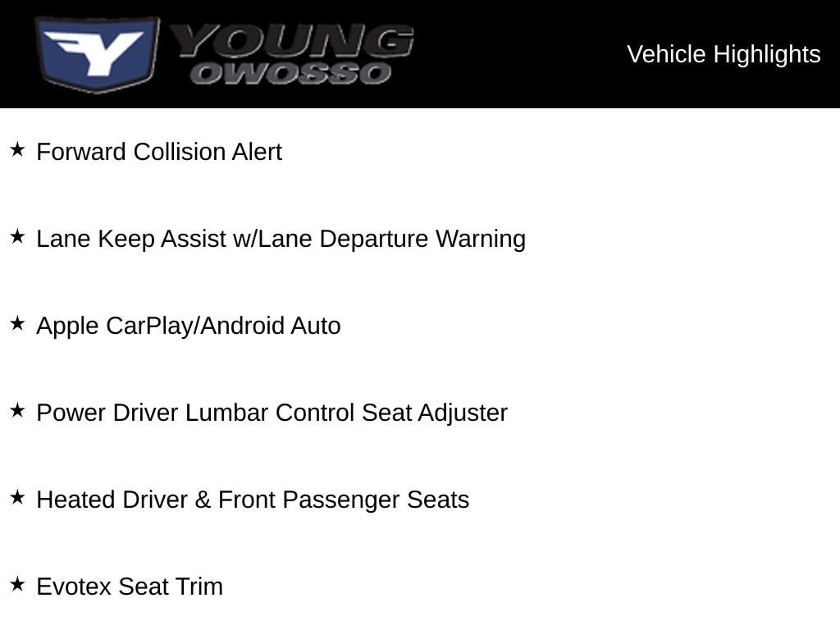Click the word Warning in the lane item
This screenshot has width=840, height=630.
click(x=481, y=239)
